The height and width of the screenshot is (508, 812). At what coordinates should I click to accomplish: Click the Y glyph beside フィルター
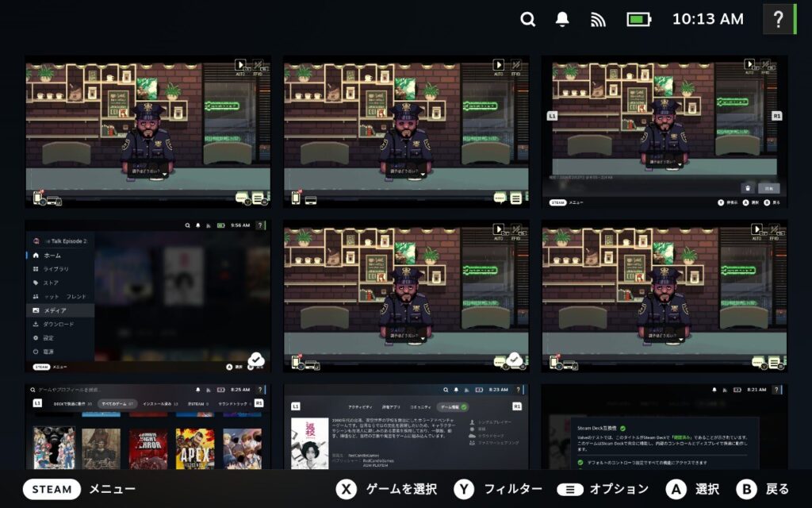pos(464,489)
